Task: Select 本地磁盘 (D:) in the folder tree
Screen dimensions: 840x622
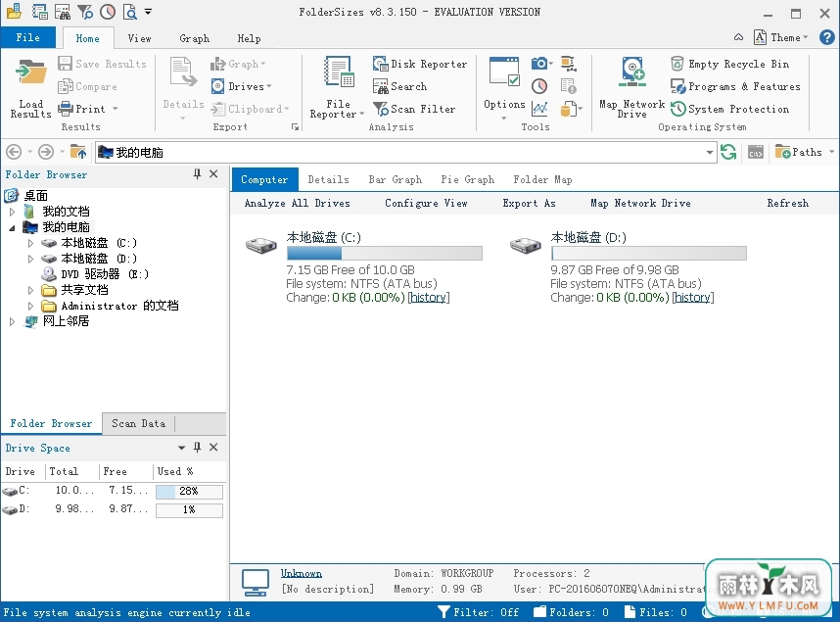Action: [99, 259]
